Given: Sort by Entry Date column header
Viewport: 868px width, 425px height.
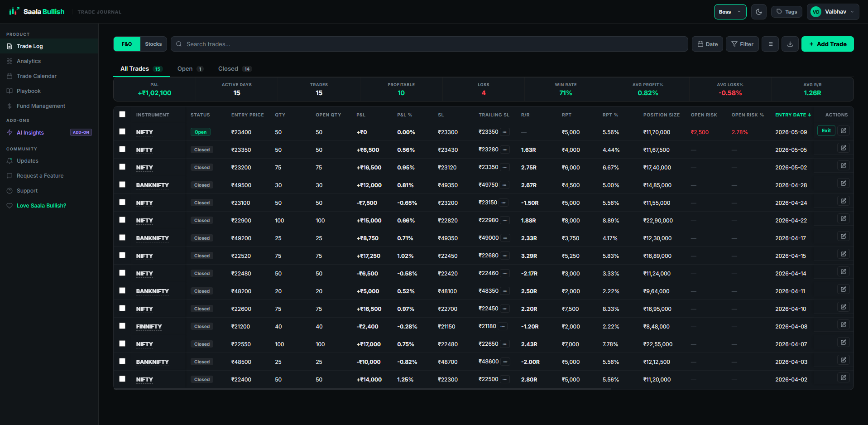Looking at the screenshot, I should (793, 115).
